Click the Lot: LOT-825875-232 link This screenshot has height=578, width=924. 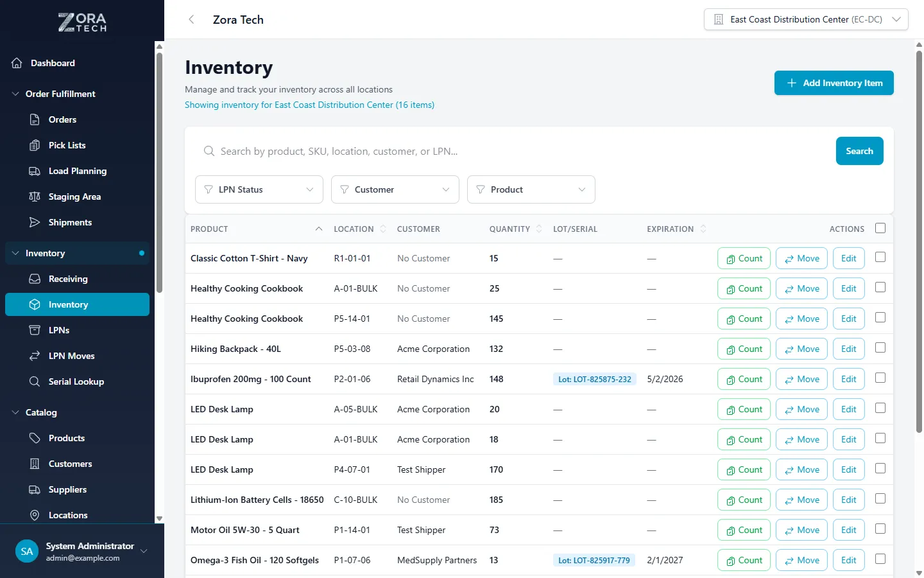[x=594, y=379]
